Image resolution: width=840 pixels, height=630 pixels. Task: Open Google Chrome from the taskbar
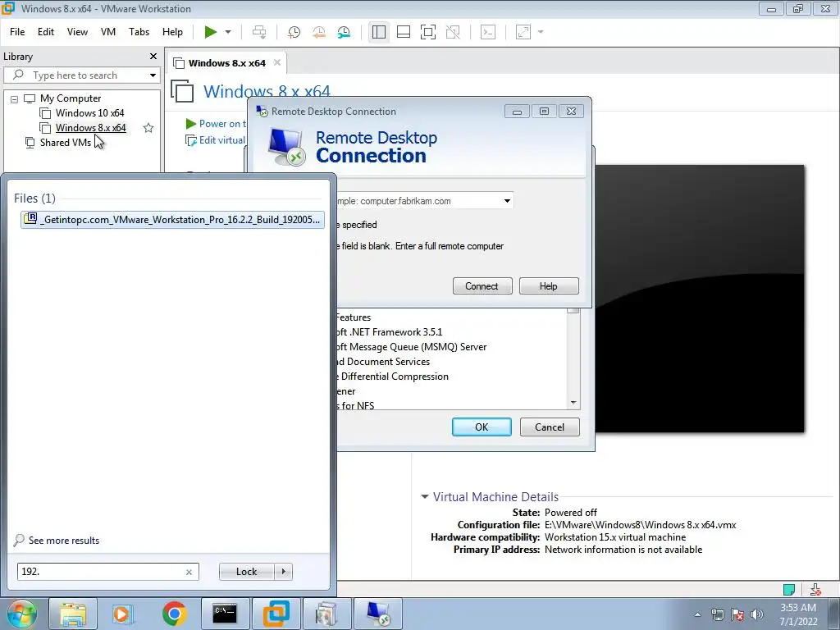point(174,614)
